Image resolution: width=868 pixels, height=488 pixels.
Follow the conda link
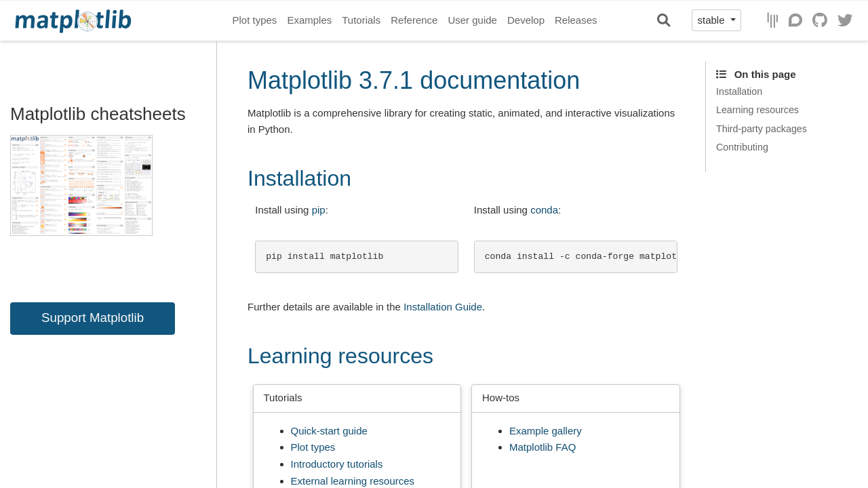click(x=544, y=210)
